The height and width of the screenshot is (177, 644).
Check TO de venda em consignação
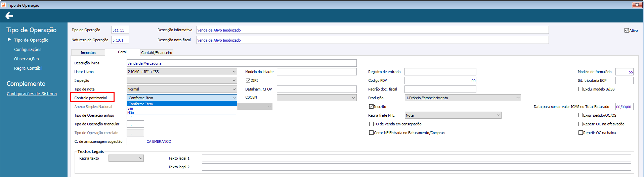tap(371, 124)
